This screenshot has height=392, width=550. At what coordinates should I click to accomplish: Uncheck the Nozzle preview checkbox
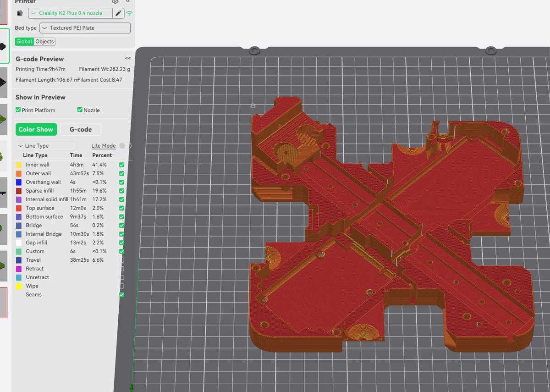80,110
